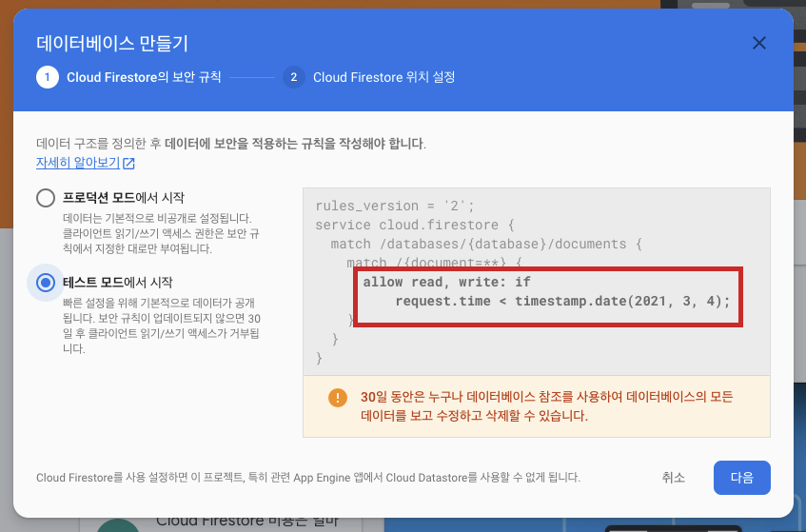Click the service cloud.firestore code line
Image resolution: width=806 pixels, height=532 pixels.
click(415, 225)
